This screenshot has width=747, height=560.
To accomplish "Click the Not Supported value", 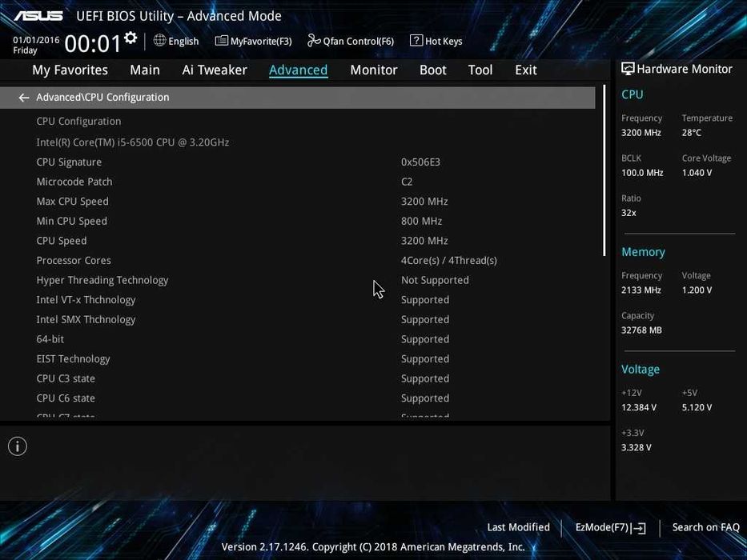I will [x=435, y=280].
